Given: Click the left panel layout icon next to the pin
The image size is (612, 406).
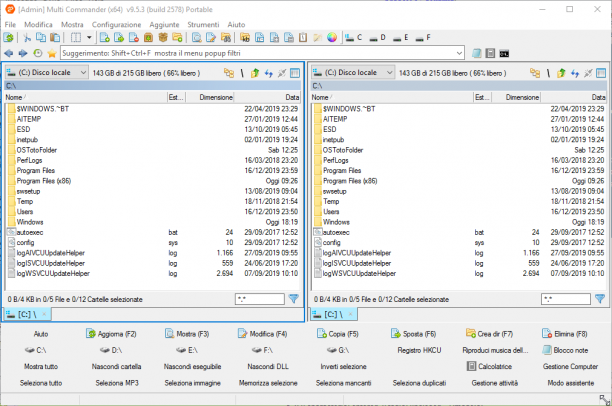Looking at the screenshot, I should point(295,73).
